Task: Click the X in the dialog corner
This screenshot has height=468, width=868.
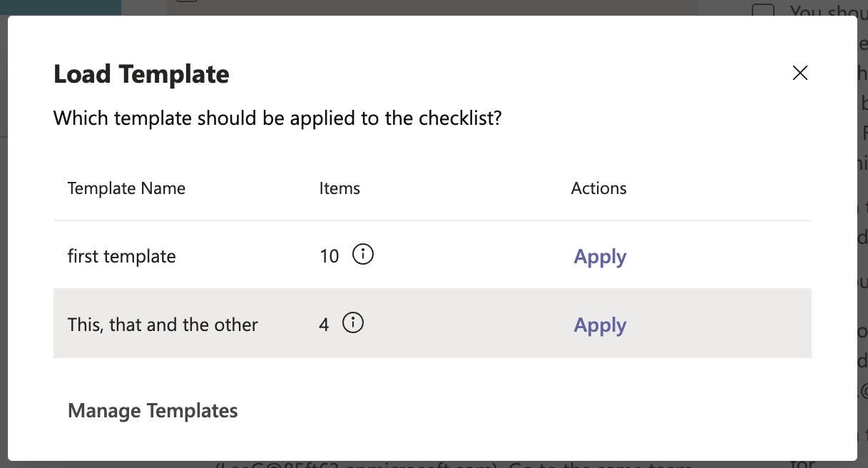Action: [800, 73]
